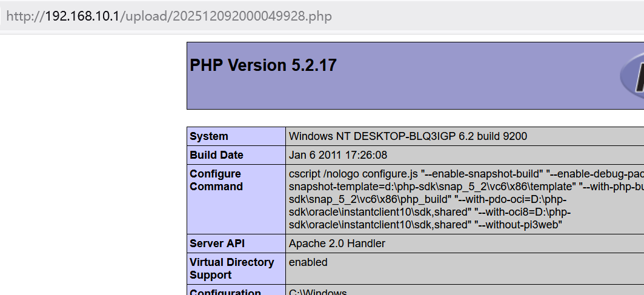Image resolution: width=644 pixels, height=295 pixels.
Task: Click the browser address bar URL
Action: tap(169, 16)
